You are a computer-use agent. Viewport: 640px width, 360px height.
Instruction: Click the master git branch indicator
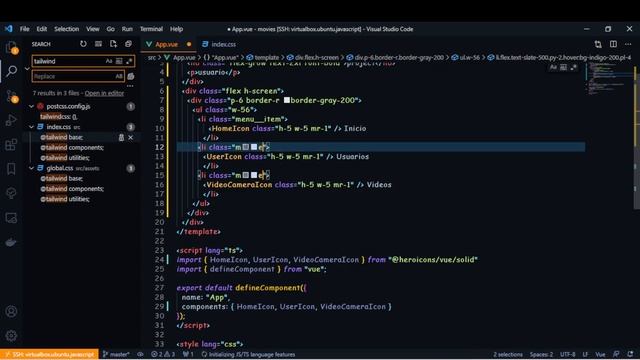tap(116, 354)
